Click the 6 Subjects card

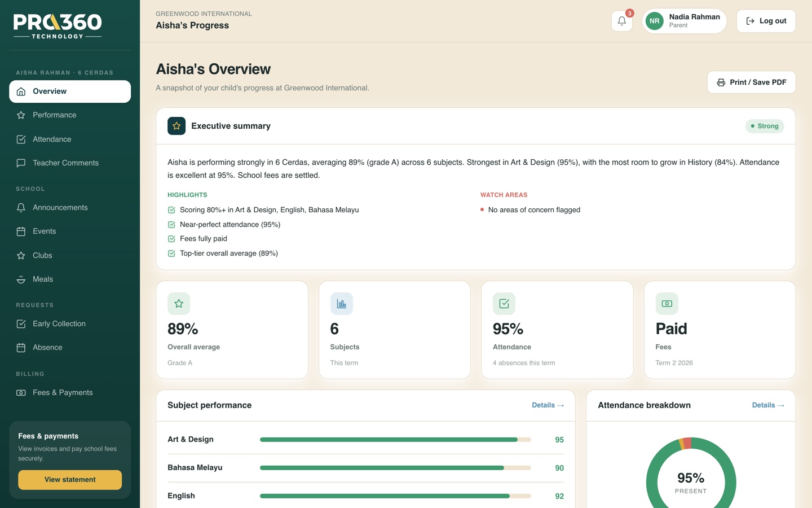point(395,330)
